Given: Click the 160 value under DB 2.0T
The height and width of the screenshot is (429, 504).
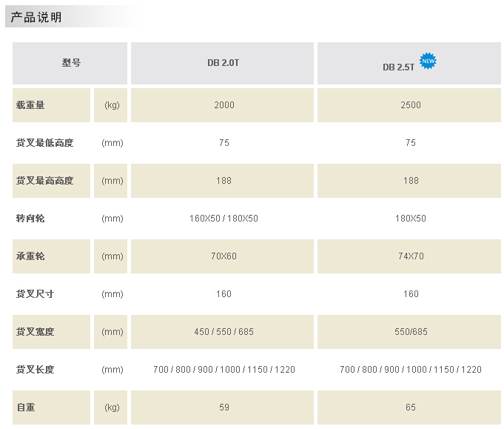Looking at the screenshot, I should [x=224, y=294].
